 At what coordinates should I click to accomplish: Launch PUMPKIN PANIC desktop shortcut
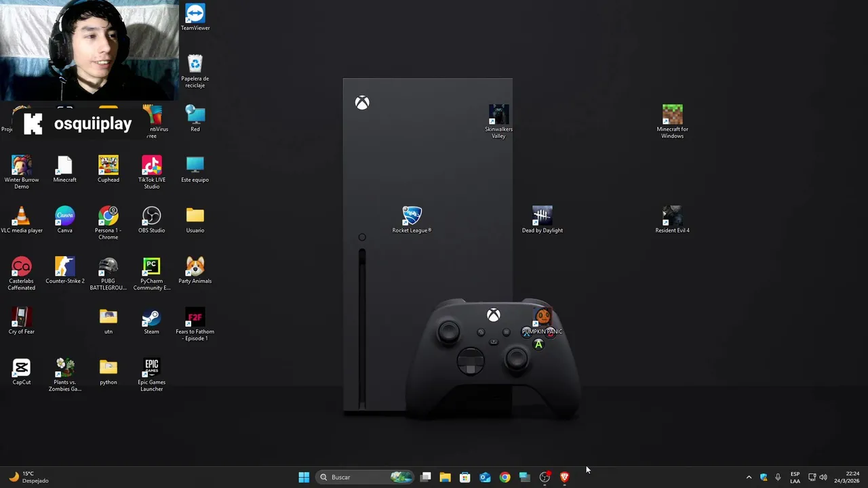(542, 321)
